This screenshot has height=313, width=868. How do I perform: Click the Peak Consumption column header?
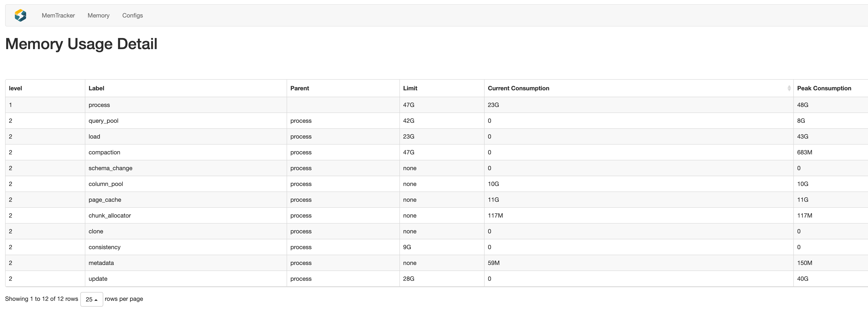831,88
